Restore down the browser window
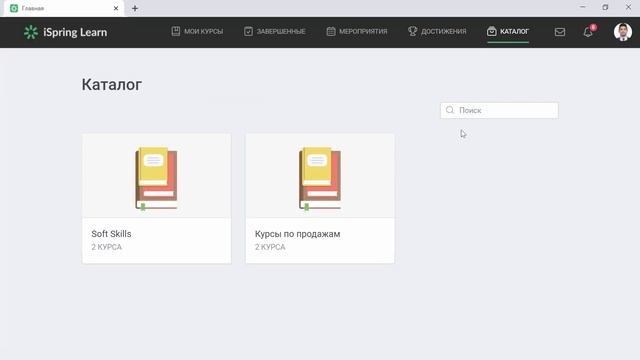Screen dimensions: 640x360 pos(605,7)
